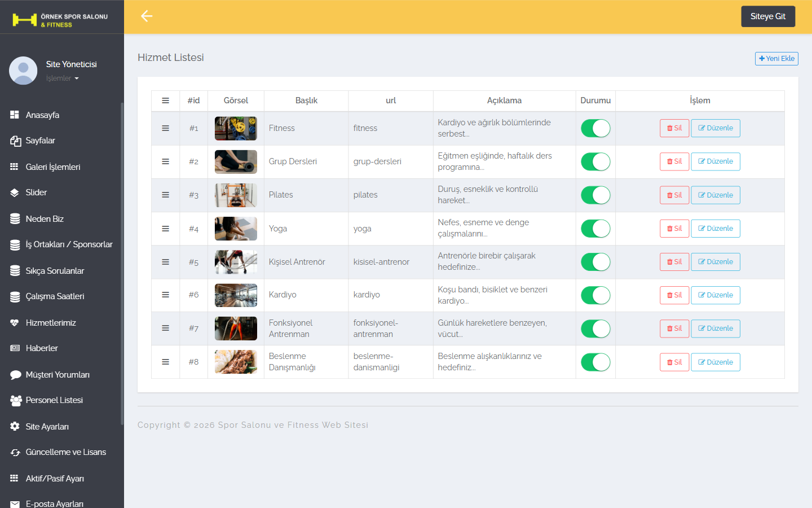The height and width of the screenshot is (508, 812).
Task: Delete the Fitness row with Sil
Action: [x=674, y=128]
